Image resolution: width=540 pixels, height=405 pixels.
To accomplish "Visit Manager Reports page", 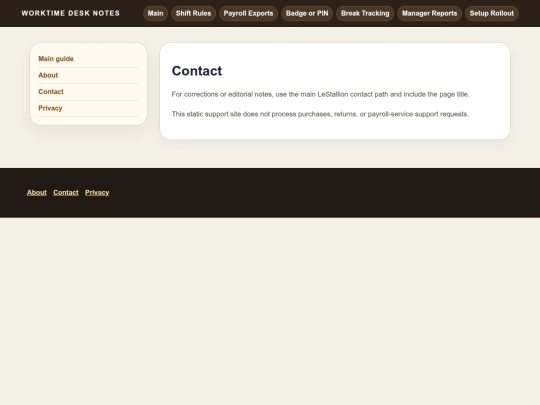I will (429, 13).
